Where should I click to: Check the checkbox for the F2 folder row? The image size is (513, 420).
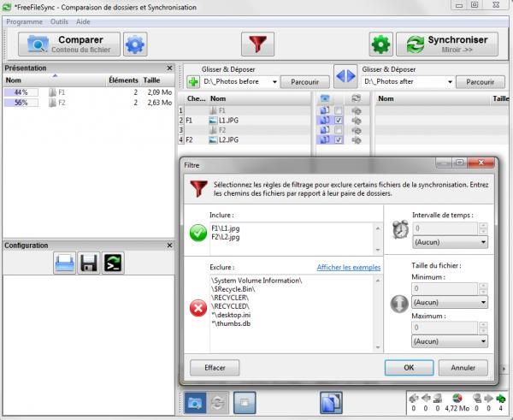point(339,130)
